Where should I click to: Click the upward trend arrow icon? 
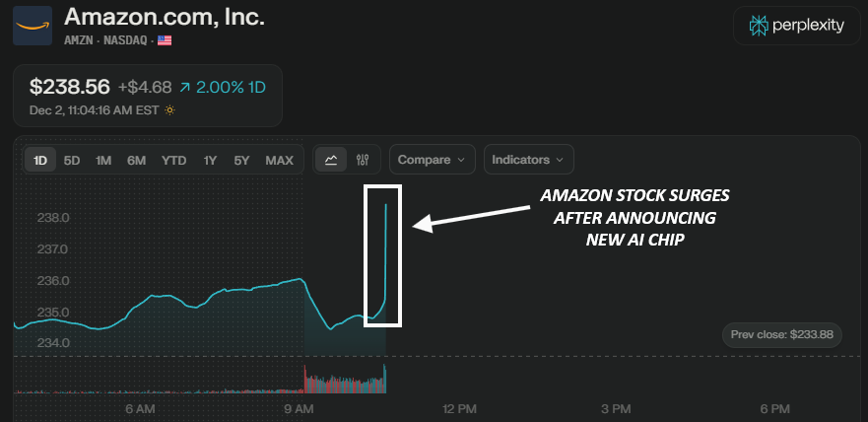[187, 87]
